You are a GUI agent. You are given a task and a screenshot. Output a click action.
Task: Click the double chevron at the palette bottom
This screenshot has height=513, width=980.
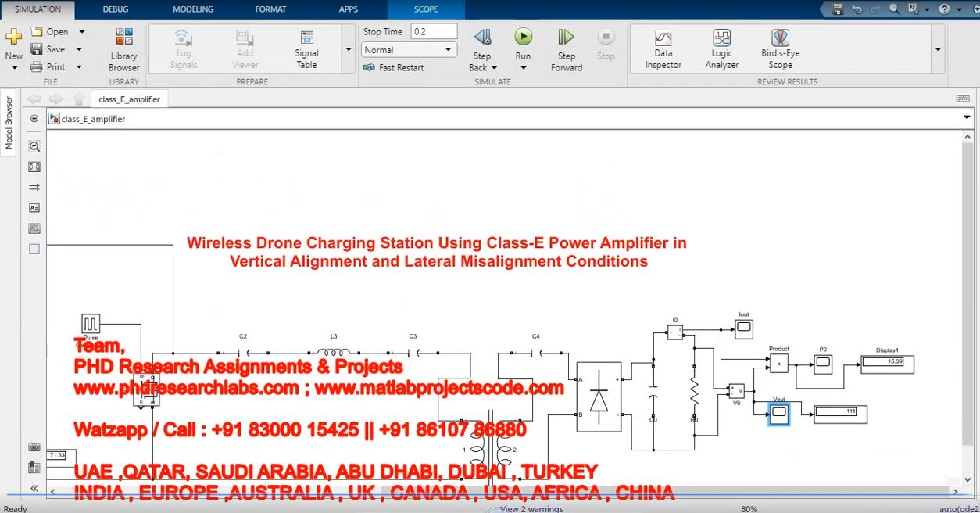[34, 488]
